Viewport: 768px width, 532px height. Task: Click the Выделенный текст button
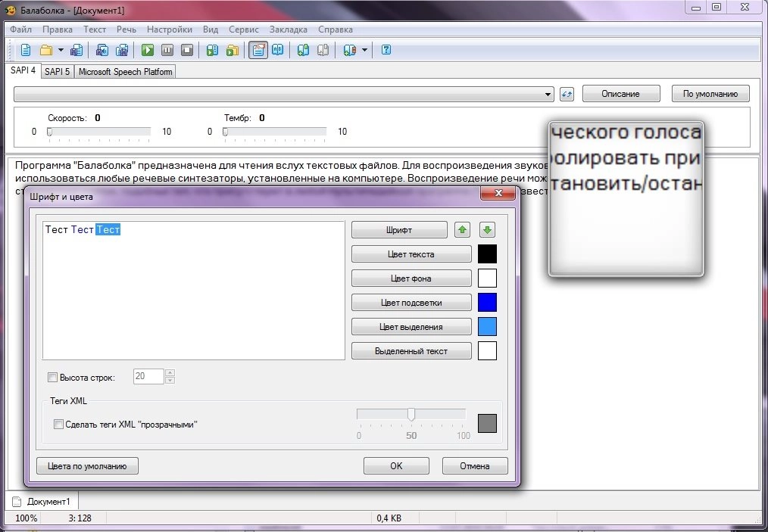pos(411,351)
